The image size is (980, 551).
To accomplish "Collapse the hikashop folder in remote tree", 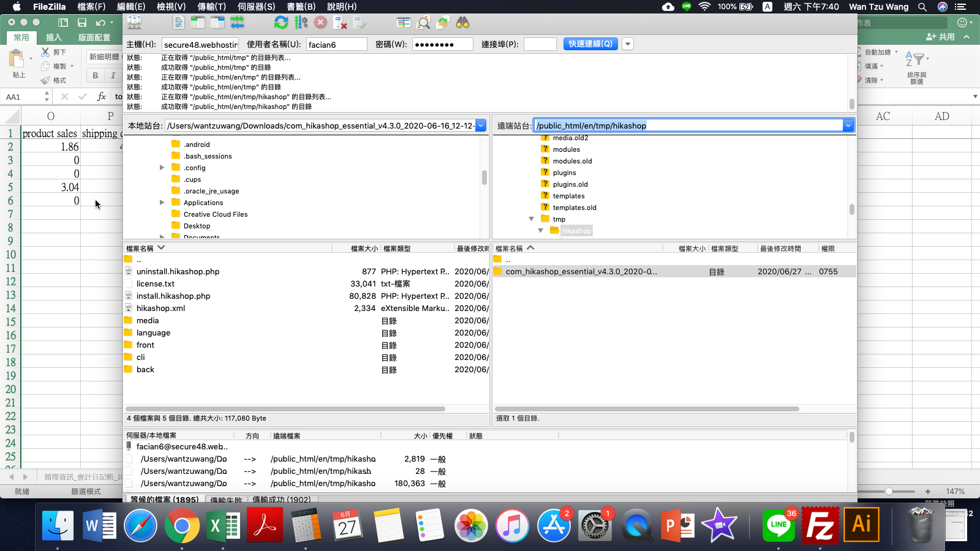I will (x=540, y=231).
